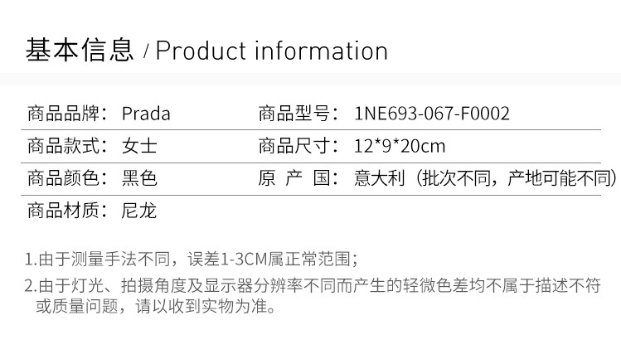
Task: Click the 基本信息 heading
Action: point(80,51)
